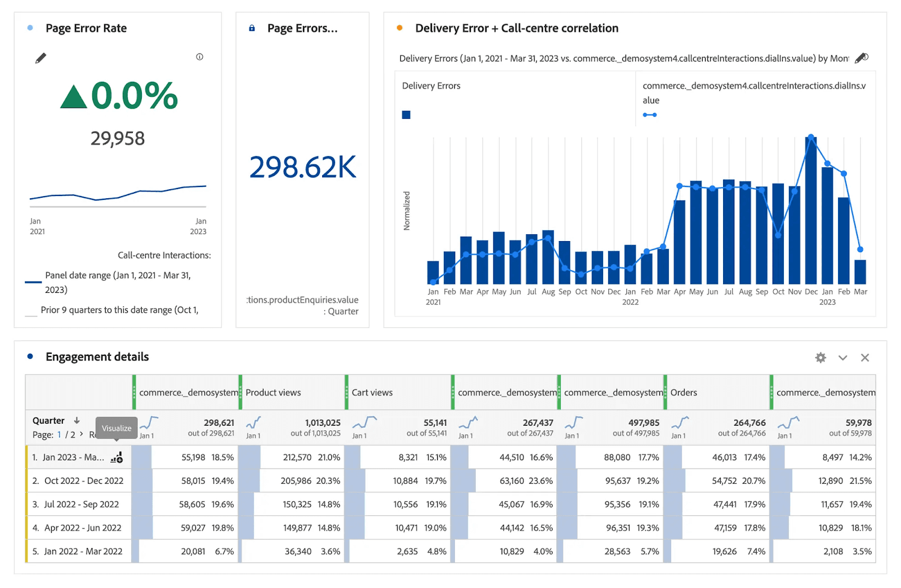Viewport: 901px width, 588px height.
Task: Toggle the dialIns.value line legend marker
Action: tap(649, 115)
